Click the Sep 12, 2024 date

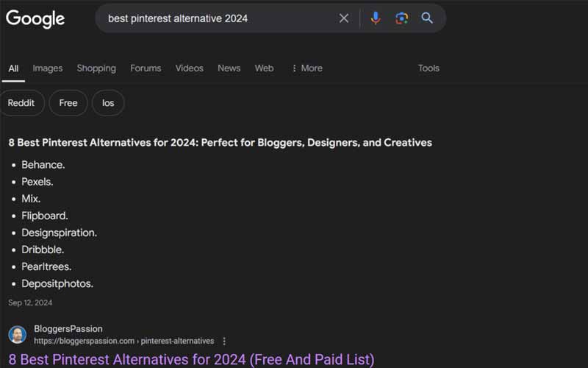[30, 302]
